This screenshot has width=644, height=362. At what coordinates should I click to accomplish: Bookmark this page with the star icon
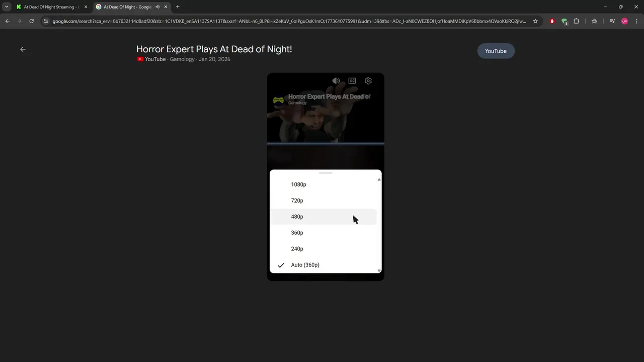[x=535, y=21]
